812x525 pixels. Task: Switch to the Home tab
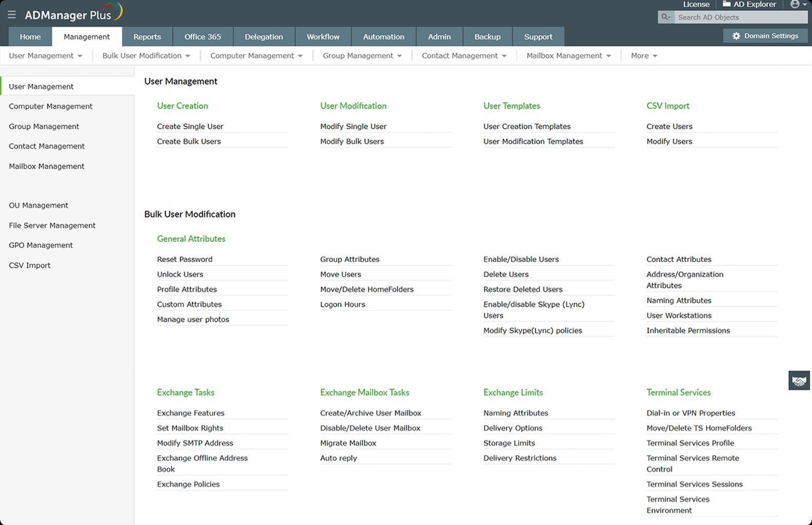pyautogui.click(x=30, y=37)
